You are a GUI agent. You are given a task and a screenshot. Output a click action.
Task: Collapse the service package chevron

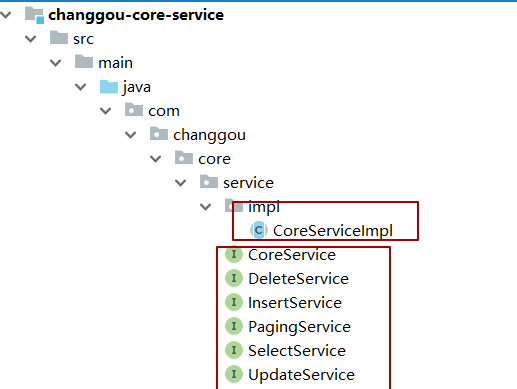181,183
